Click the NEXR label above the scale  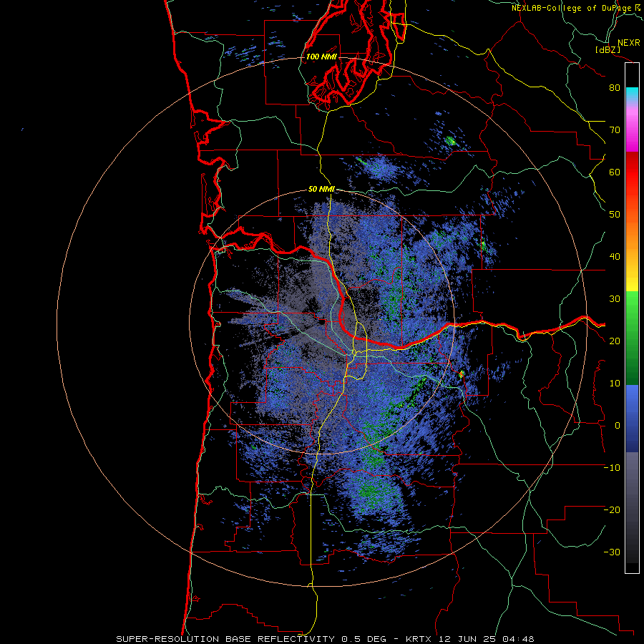pos(629,43)
